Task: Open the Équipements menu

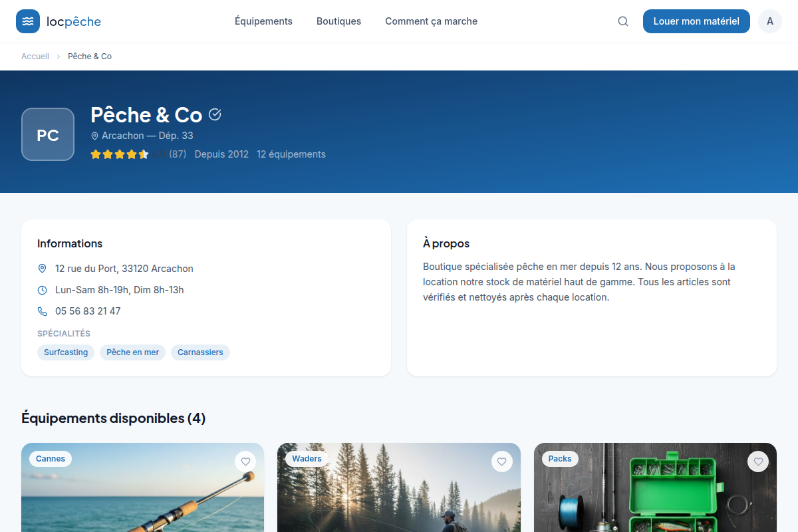Action: (x=263, y=21)
